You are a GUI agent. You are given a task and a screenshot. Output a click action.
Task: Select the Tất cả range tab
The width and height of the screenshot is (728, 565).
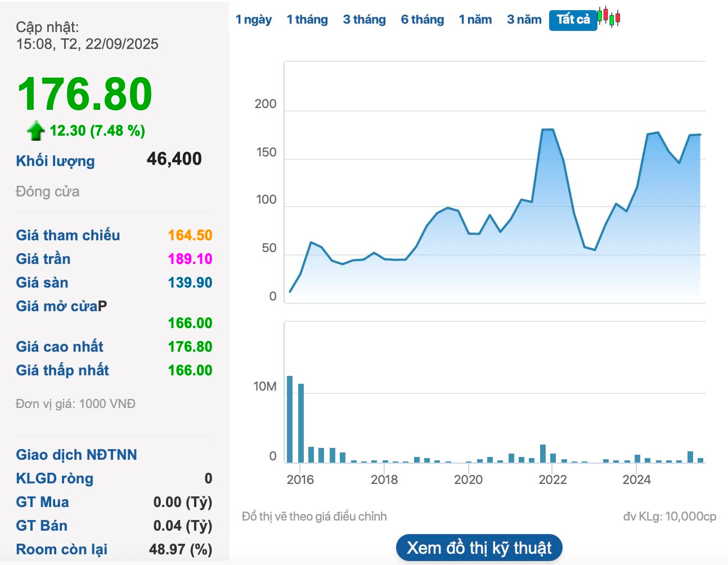(573, 20)
